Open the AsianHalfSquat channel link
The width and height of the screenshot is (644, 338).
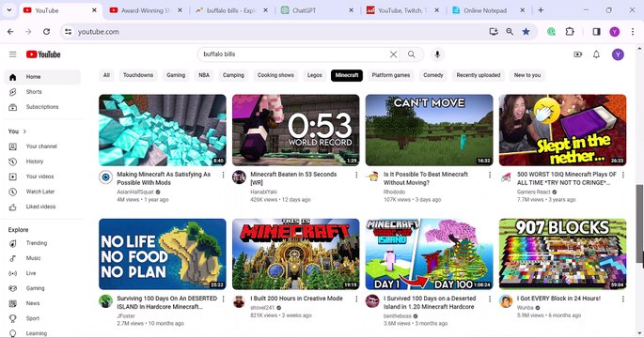pos(135,192)
